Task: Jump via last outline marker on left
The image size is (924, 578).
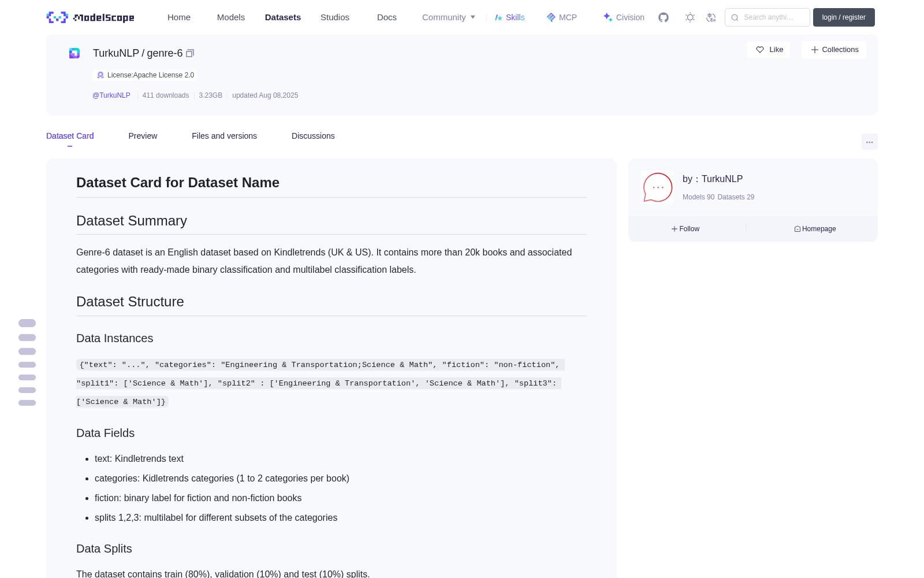Action: tap(27, 403)
